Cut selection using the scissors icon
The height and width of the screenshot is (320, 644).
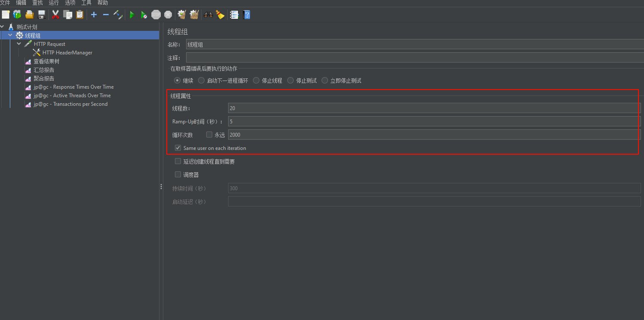tap(55, 15)
